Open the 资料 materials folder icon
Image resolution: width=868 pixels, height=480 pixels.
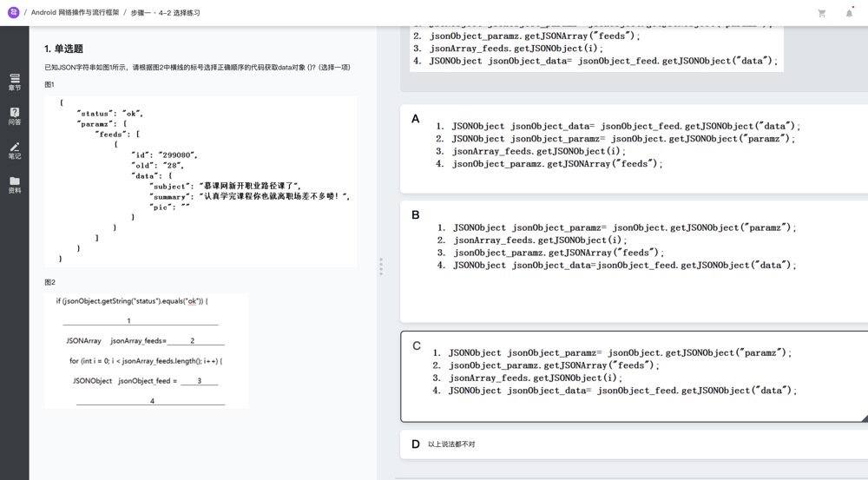coord(15,185)
